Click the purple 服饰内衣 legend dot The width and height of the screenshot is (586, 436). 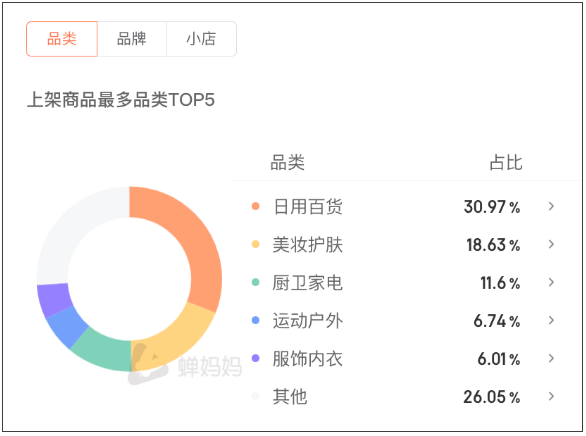click(x=256, y=358)
